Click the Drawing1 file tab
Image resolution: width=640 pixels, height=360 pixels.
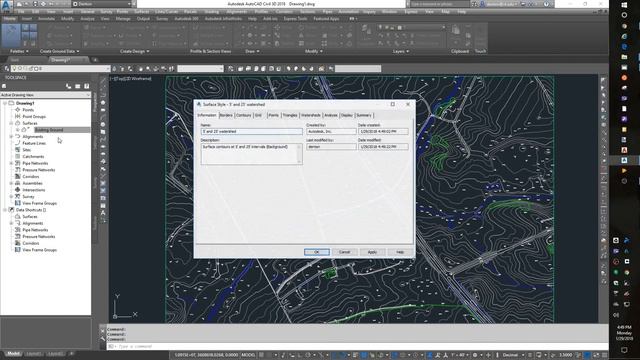point(60,60)
